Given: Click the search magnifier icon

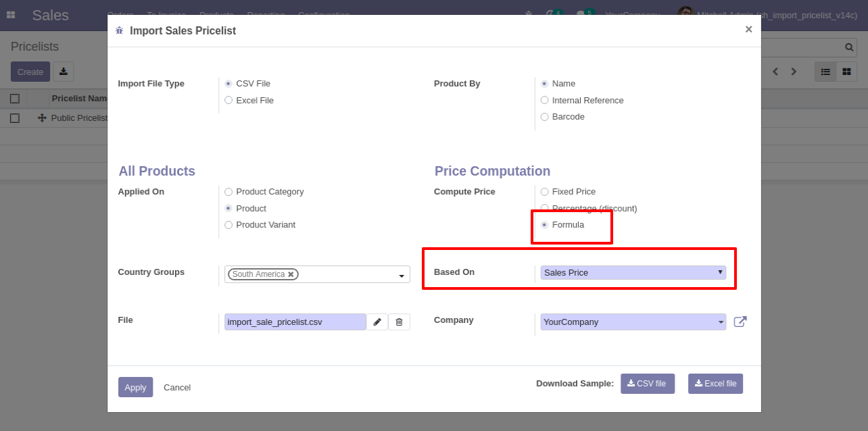Looking at the screenshot, I should (x=849, y=47).
